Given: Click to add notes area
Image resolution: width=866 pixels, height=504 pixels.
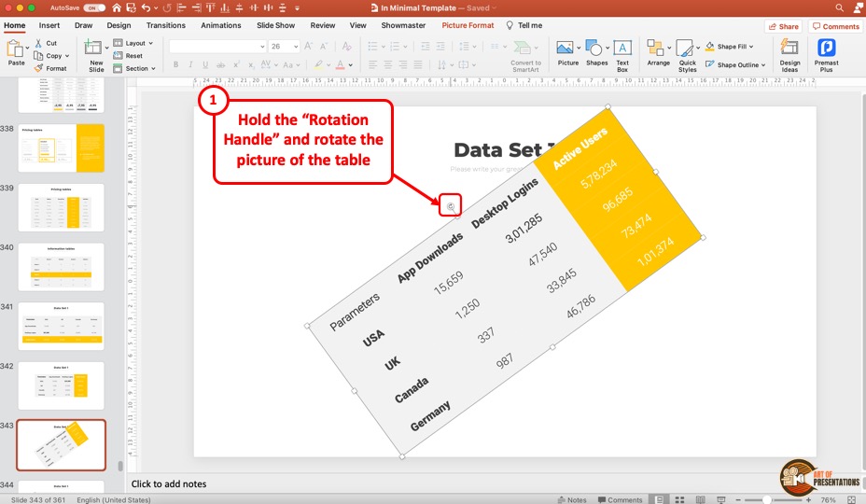Looking at the screenshot, I should [169, 483].
